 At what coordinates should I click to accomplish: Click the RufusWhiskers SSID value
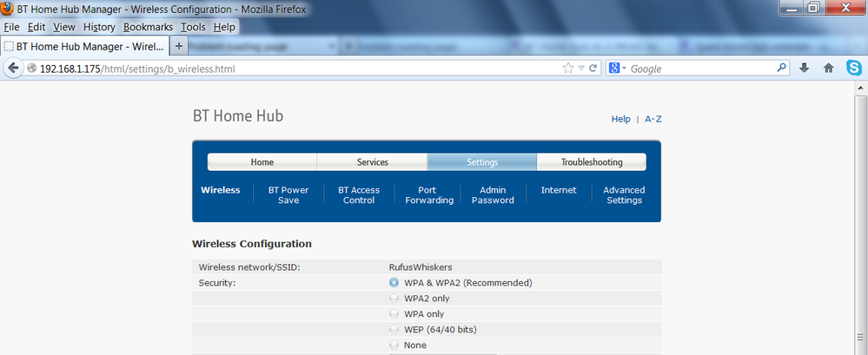coord(421,267)
